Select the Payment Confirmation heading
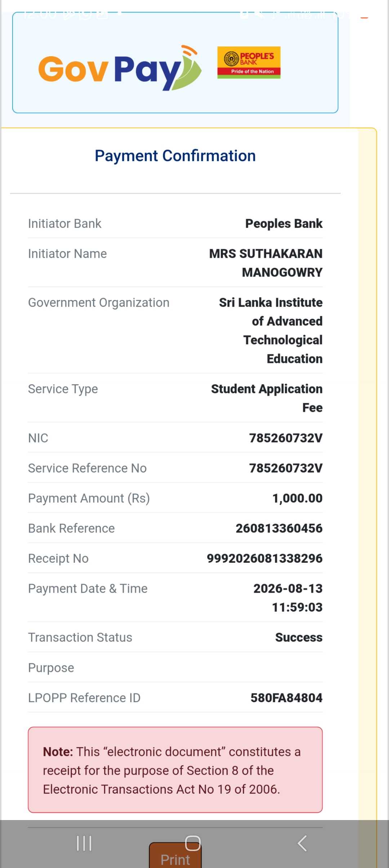Image resolution: width=389 pixels, height=868 pixels. (175, 156)
